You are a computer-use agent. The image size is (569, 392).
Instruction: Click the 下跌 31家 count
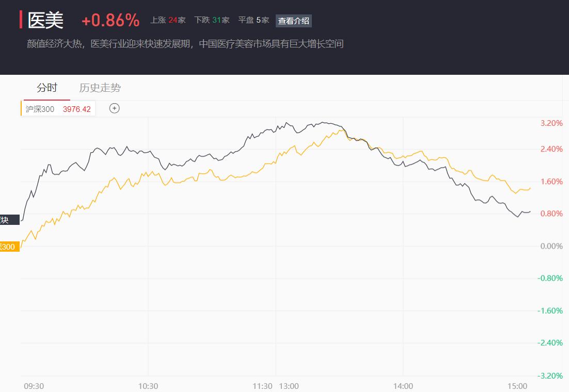pyautogui.click(x=211, y=20)
